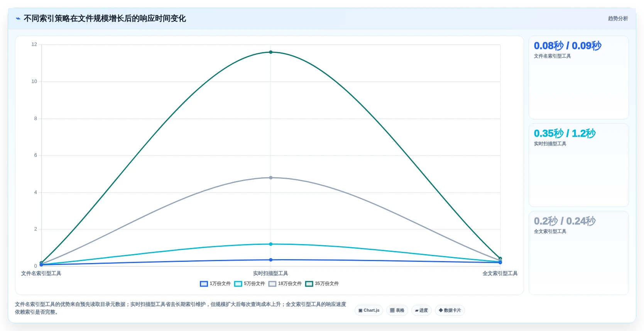644x331 pixels.
Task: Toggle the 5万份文件 legend series
Action: (x=250, y=283)
